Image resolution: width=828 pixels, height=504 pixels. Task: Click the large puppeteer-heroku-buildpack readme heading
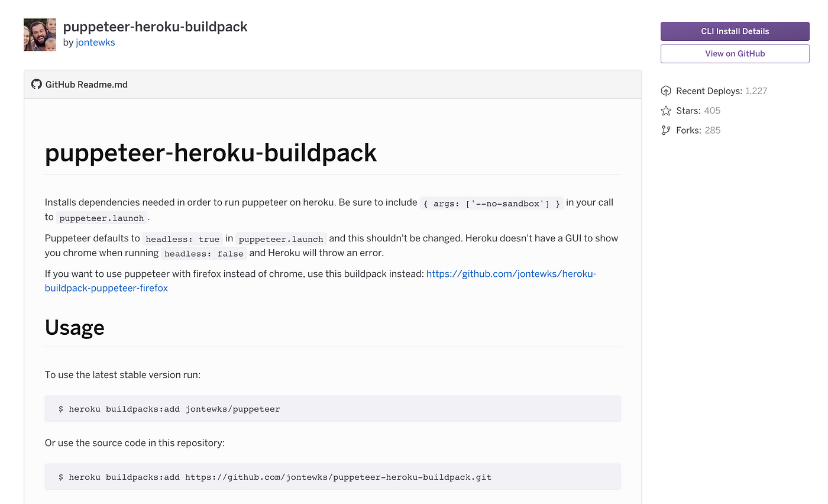[211, 153]
